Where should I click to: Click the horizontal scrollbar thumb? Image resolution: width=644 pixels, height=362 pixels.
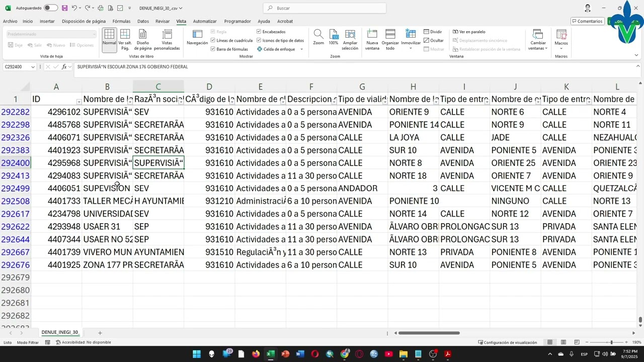tap(429, 333)
